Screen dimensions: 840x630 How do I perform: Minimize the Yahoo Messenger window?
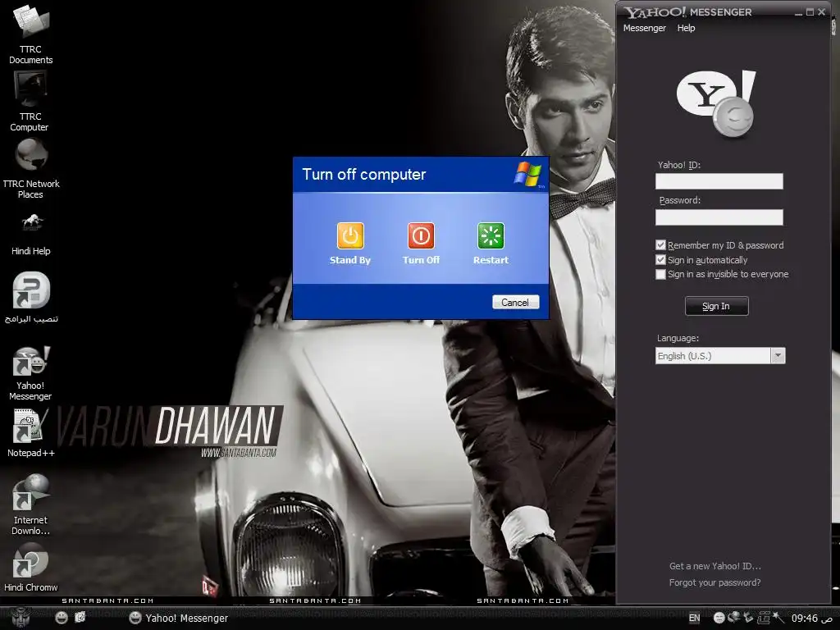click(x=799, y=12)
